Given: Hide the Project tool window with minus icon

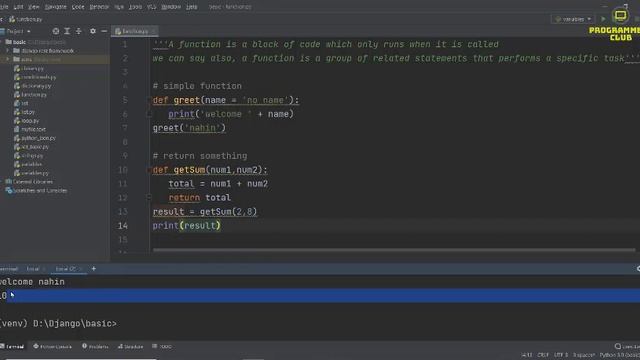Looking at the screenshot, I should pos(104,31).
